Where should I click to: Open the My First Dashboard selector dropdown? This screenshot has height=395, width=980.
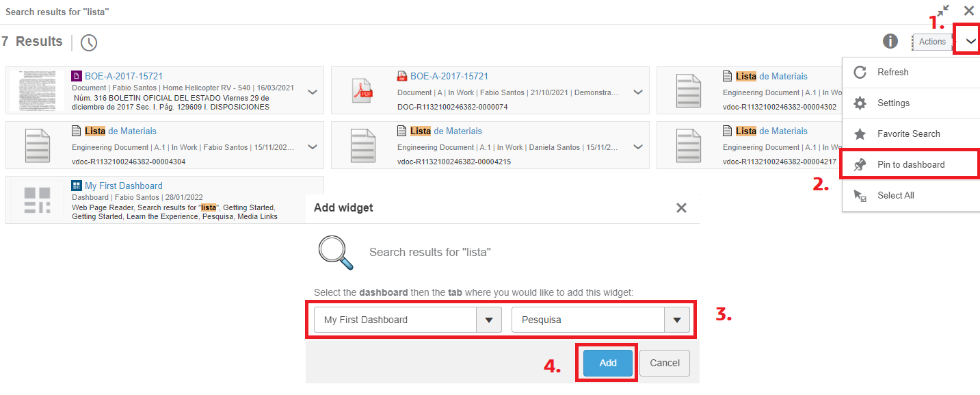point(488,320)
